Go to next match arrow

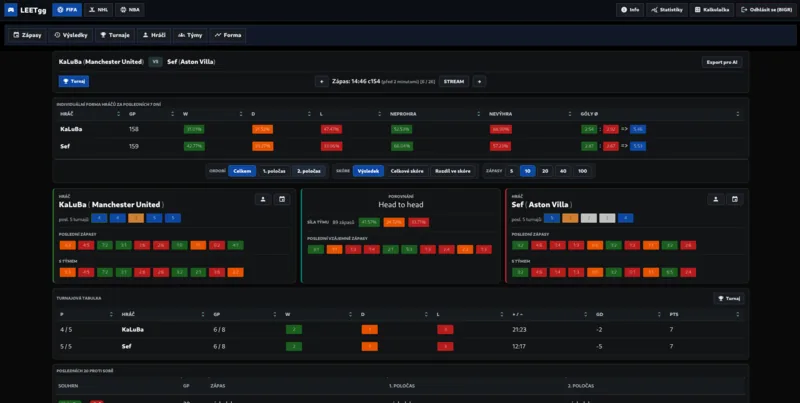point(479,81)
